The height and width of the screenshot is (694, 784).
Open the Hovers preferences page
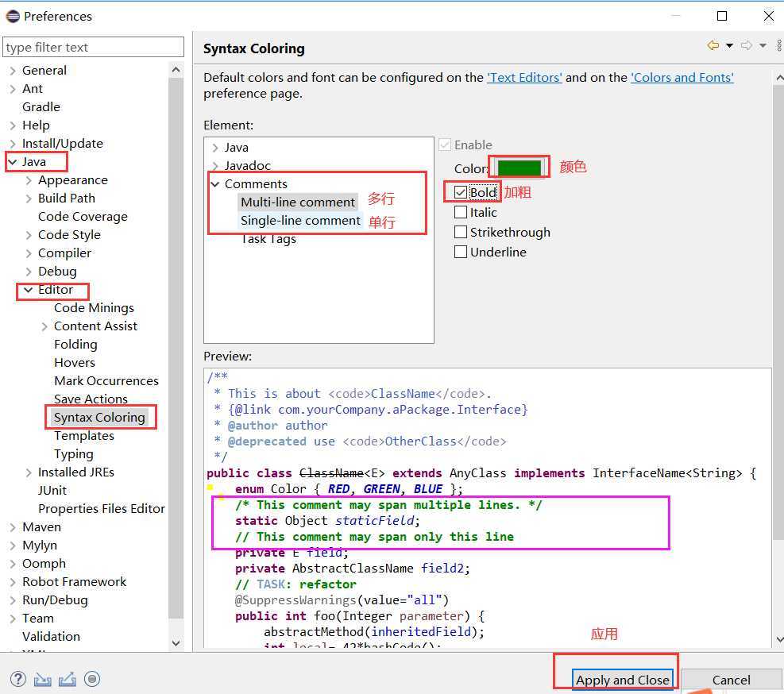point(75,363)
